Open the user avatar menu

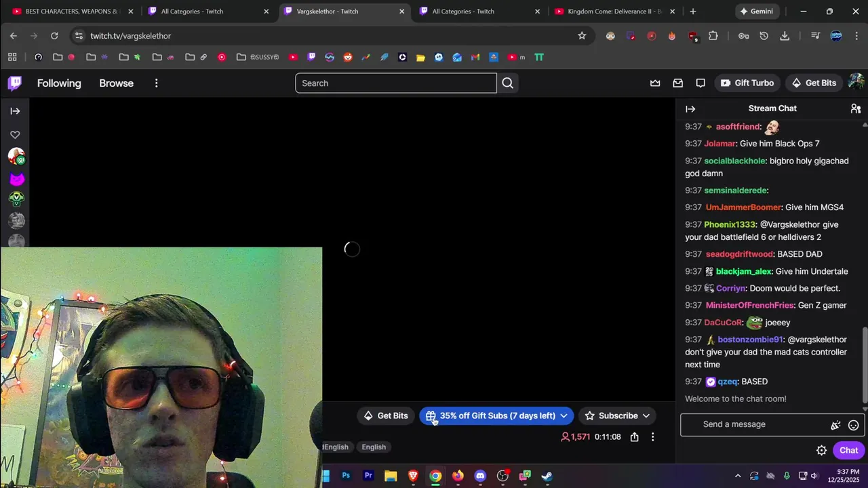[856, 83]
